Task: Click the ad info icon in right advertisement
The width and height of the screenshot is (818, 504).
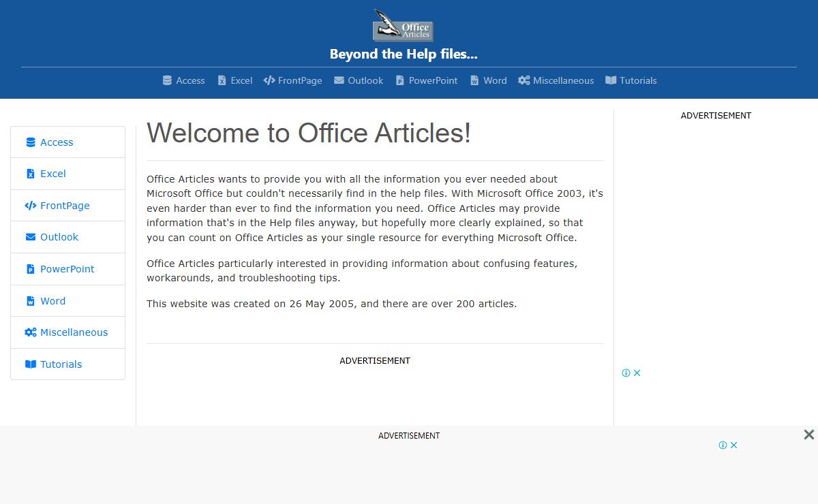Action: click(x=626, y=373)
